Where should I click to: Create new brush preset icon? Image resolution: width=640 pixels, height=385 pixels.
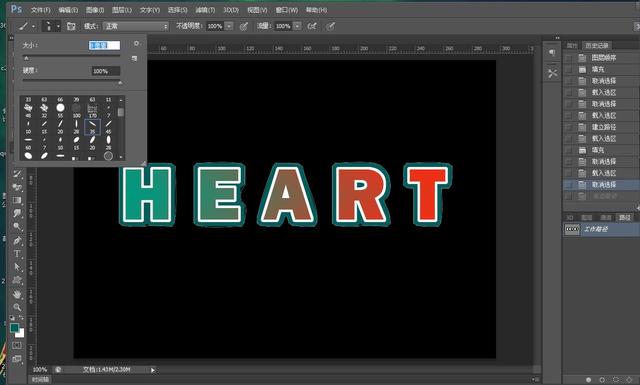click(134, 58)
